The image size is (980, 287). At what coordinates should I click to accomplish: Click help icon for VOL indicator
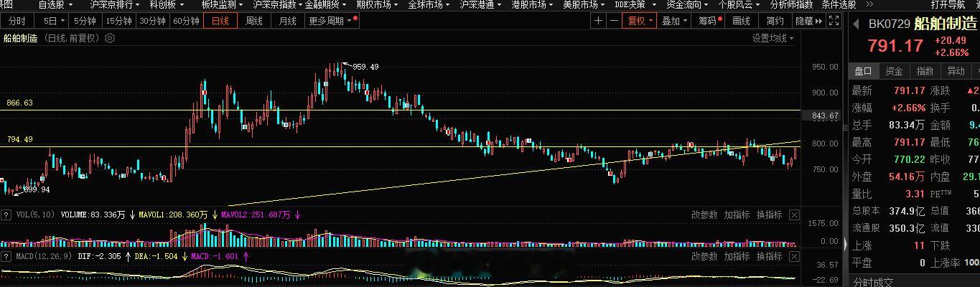tap(6, 215)
